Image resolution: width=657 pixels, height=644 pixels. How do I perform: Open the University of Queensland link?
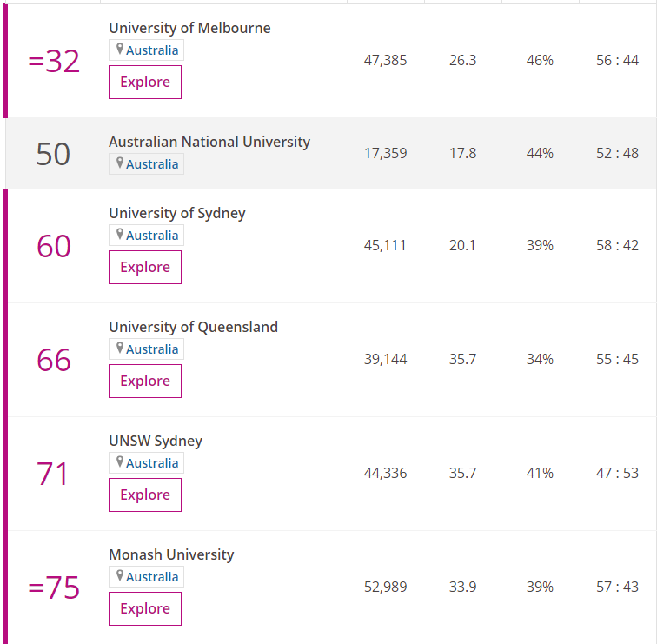pyautogui.click(x=193, y=327)
